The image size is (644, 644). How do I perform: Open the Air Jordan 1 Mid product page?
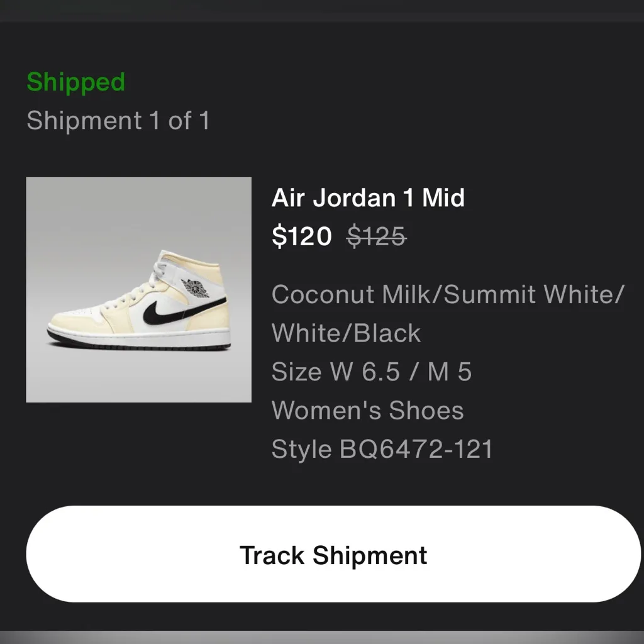click(x=367, y=198)
